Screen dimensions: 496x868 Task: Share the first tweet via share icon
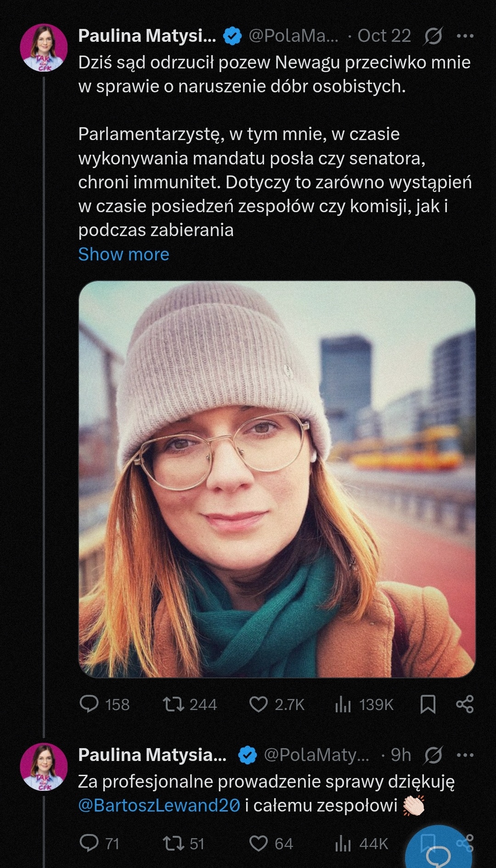pyautogui.click(x=465, y=704)
